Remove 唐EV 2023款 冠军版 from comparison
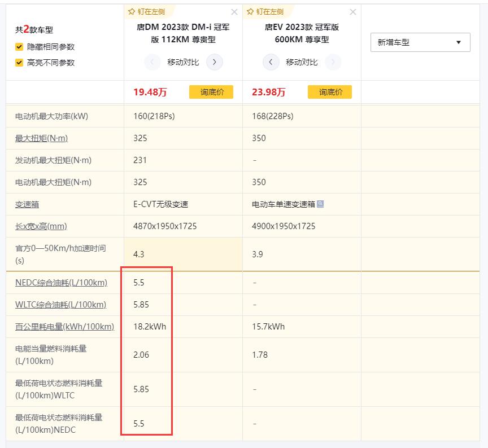This screenshot has height=448, width=488. [x=353, y=12]
